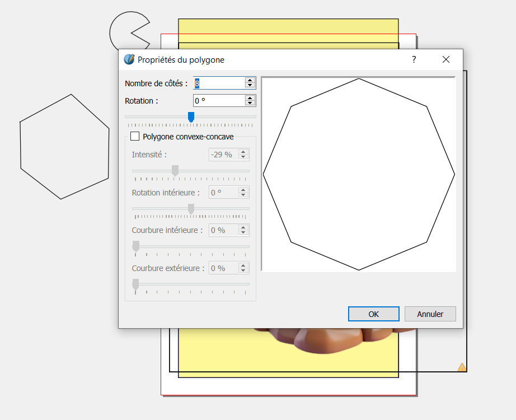Viewport: 516px width, 420px height.
Task: Decrease Rotation with down arrow
Action: (x=250, y=103)
